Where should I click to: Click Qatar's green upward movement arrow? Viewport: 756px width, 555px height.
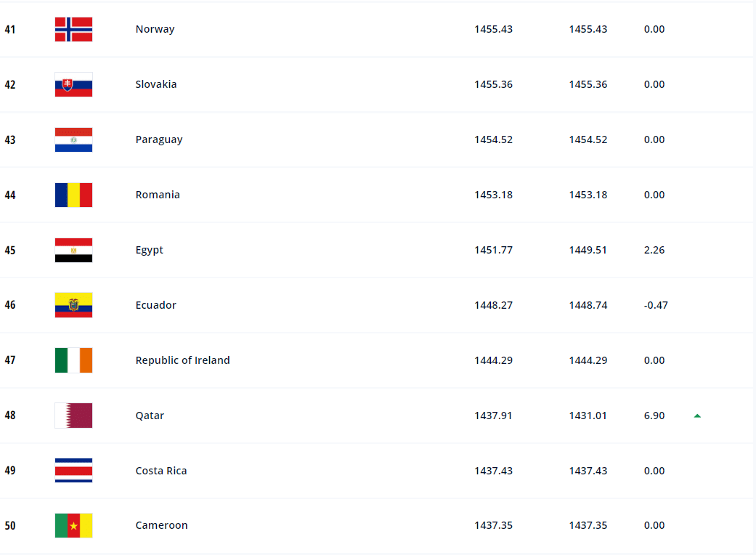pos(697,416)
